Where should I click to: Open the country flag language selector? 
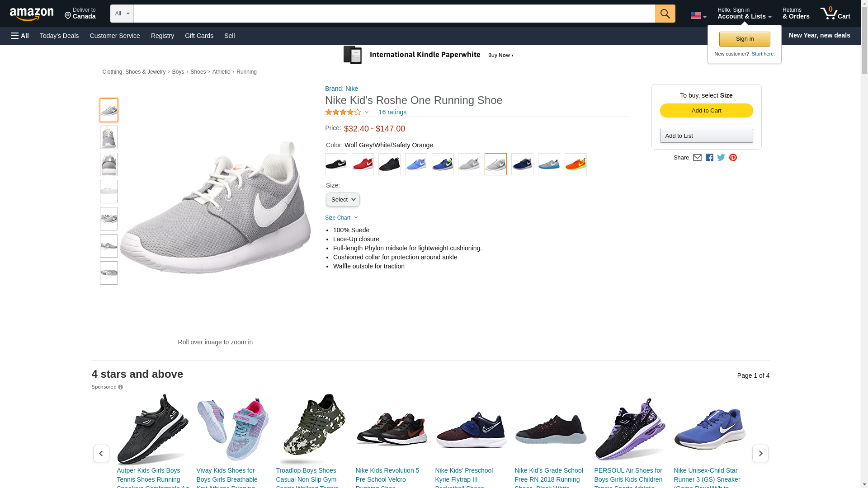(x=698, y=16)
